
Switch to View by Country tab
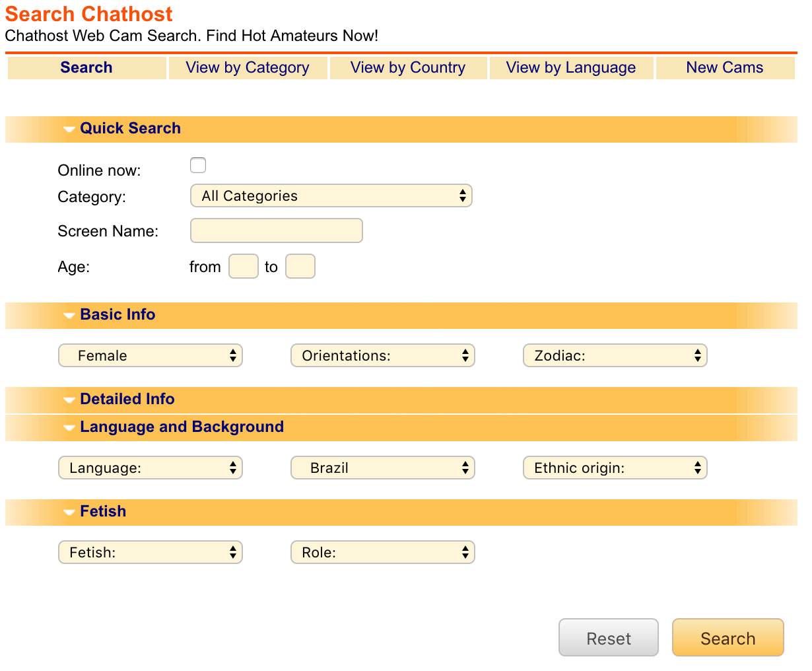[408, 67]
